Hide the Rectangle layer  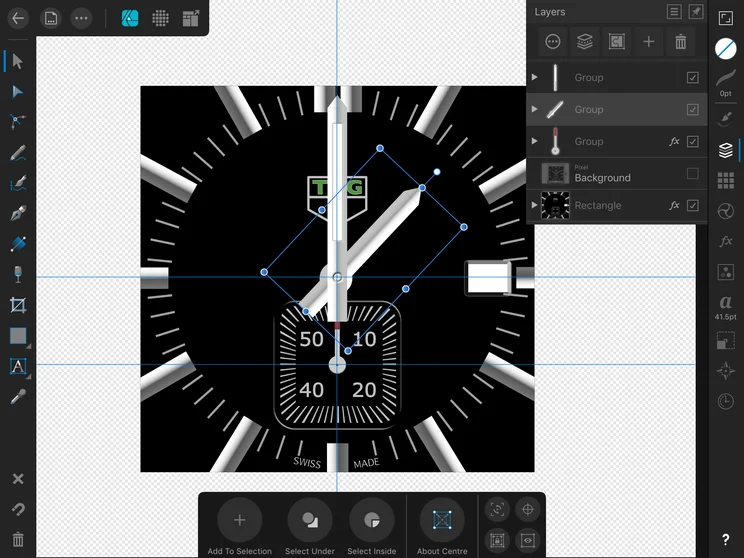[x=692, y=205]
